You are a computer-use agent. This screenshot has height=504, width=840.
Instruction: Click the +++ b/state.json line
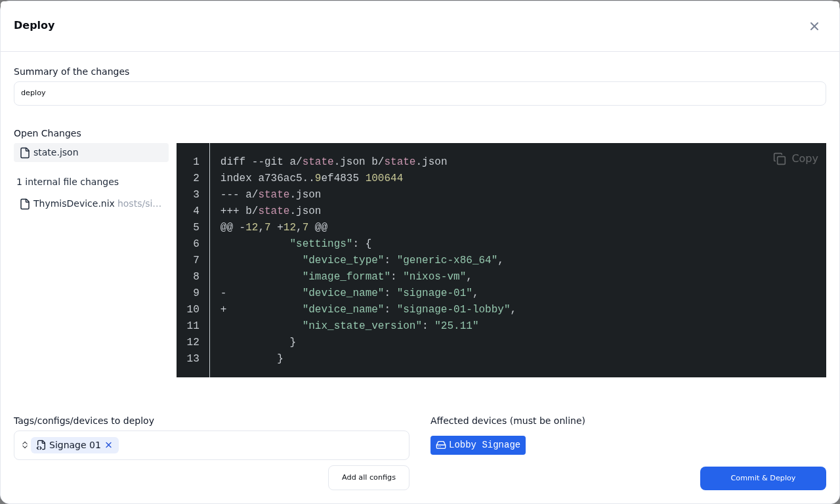click(x=270, y=211)
